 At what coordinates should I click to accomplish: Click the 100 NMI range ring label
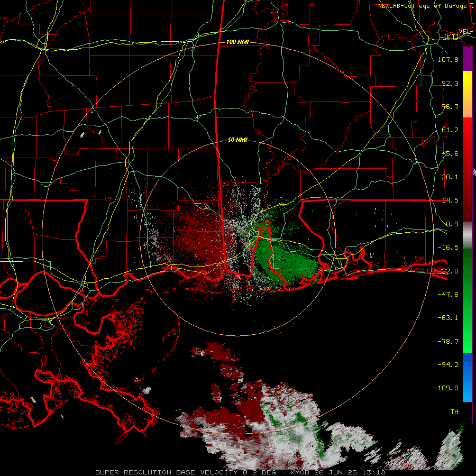[237, 42]
